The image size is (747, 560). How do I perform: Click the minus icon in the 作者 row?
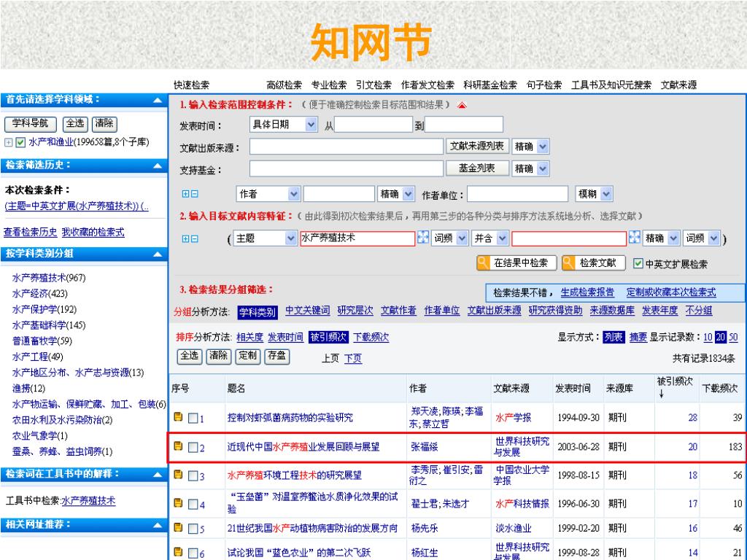click(194, 194)
